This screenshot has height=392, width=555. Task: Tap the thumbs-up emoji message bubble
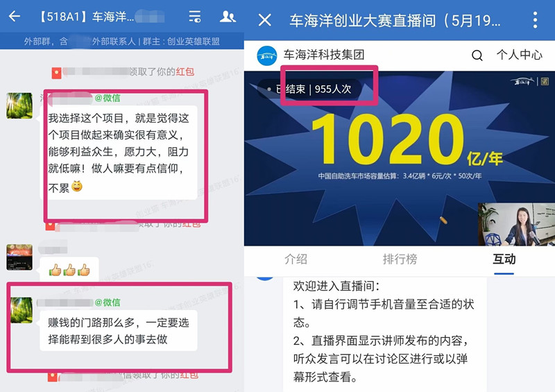[x=69, y=269]
